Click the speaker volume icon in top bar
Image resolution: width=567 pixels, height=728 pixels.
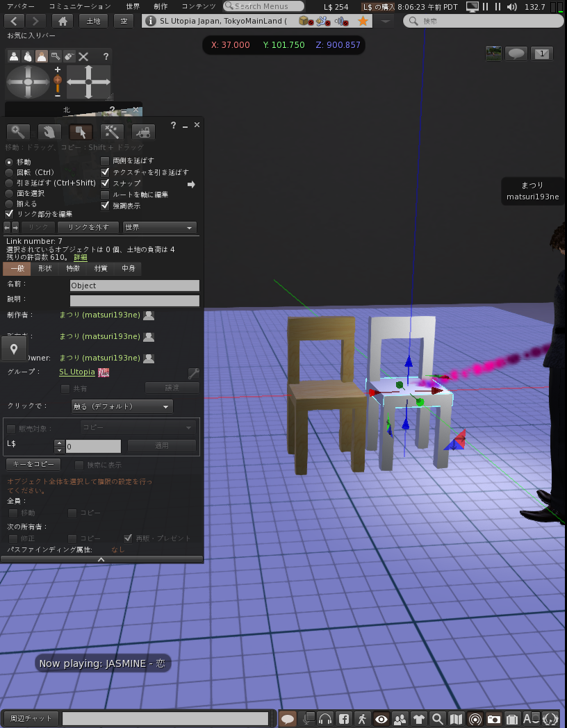coord(511,6)
